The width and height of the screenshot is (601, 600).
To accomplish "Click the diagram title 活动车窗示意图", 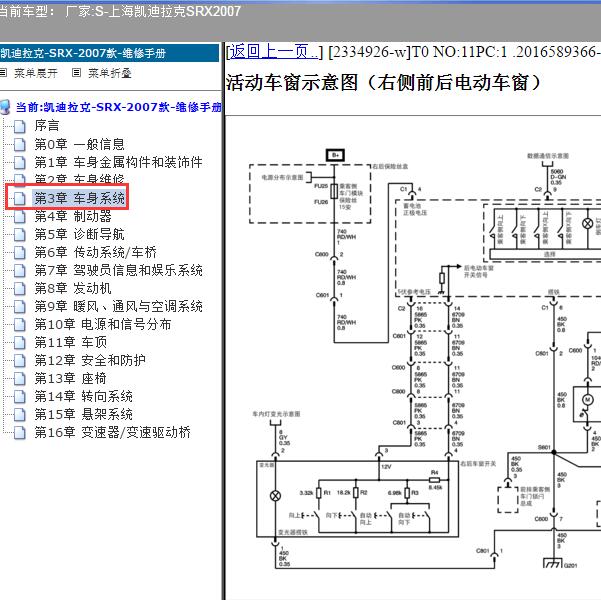I will [383, 82].
